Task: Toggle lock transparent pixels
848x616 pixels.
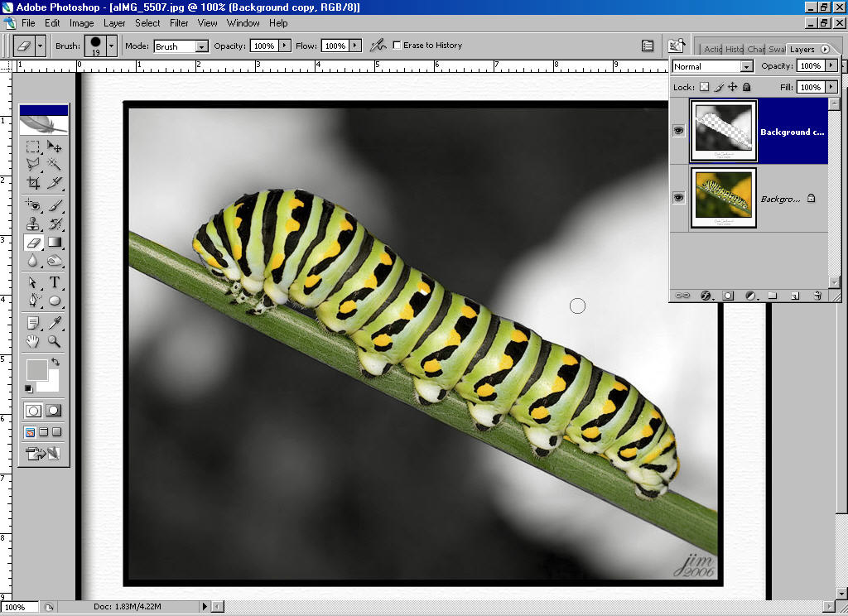Action: pos(704,87)
